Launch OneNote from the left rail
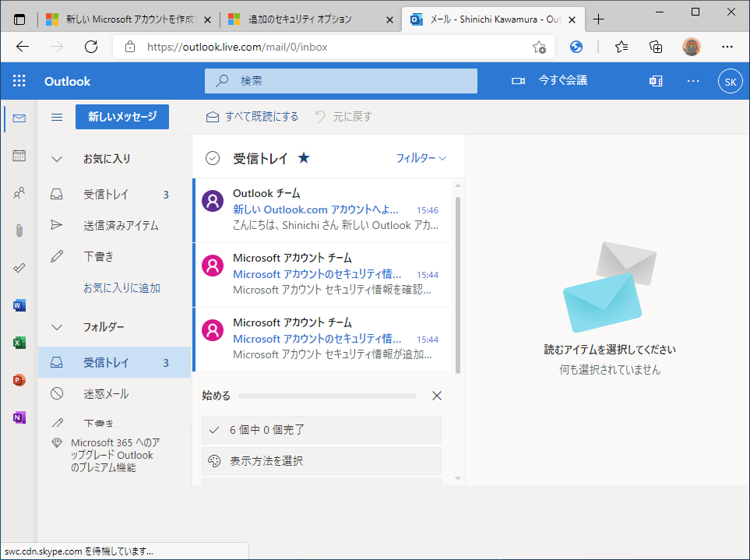This screenshot has width=750, height=560. [19, 417]
